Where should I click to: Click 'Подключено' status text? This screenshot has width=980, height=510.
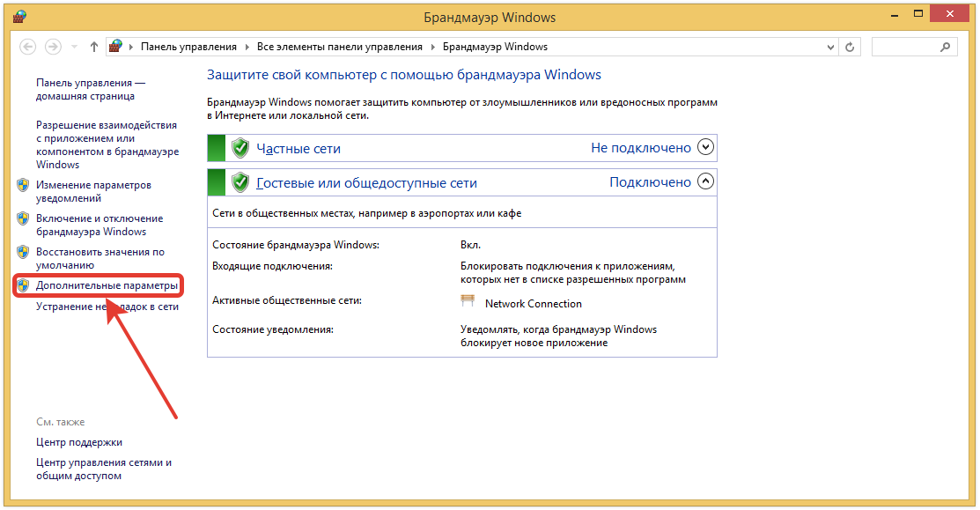(x=651, y=182)
